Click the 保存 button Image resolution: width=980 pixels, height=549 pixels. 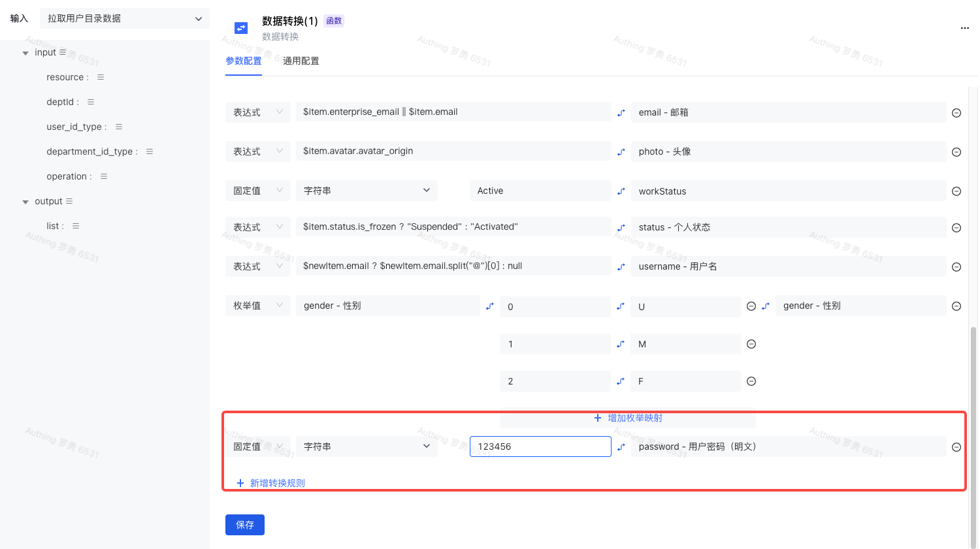point(245,525)
